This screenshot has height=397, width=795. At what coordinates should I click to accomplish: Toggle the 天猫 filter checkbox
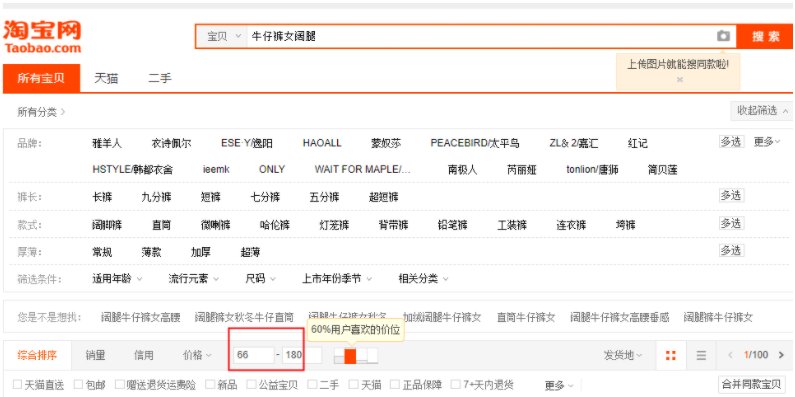(353, 385)
